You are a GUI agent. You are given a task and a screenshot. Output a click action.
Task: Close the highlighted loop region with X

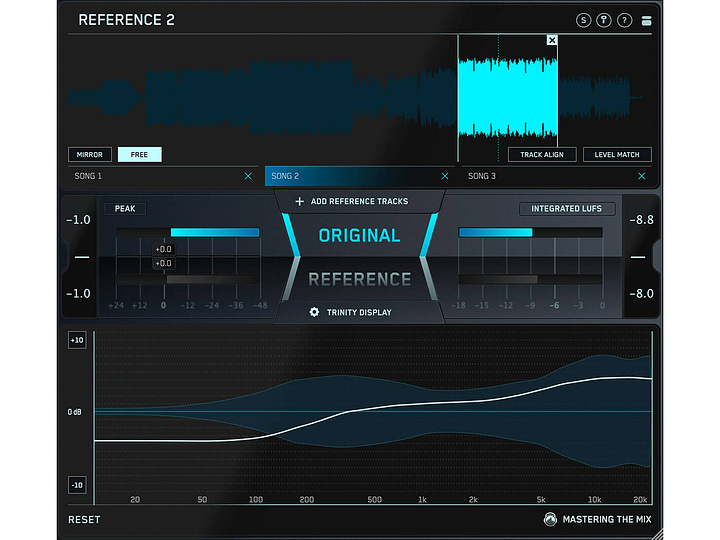[x=552, y=40]
